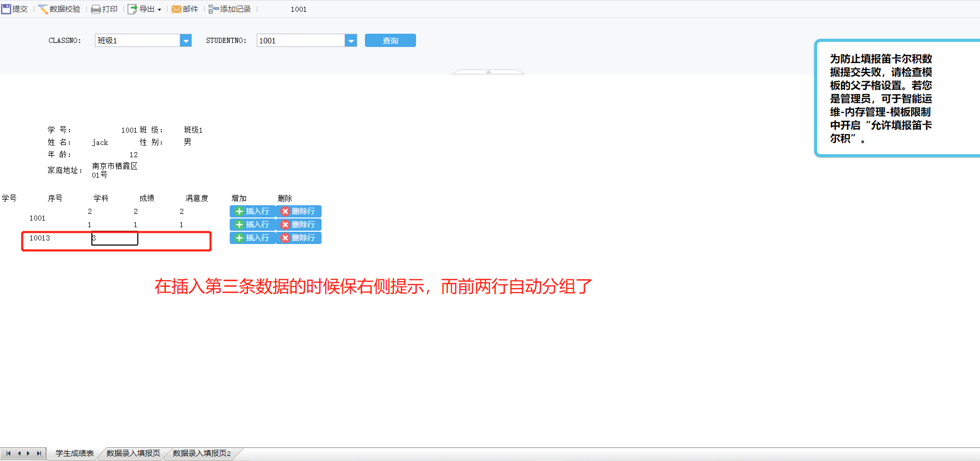The image size is (980, 461).
Task: Click 插入行 in the 10013 row
Action: click(x=253, y=238)
